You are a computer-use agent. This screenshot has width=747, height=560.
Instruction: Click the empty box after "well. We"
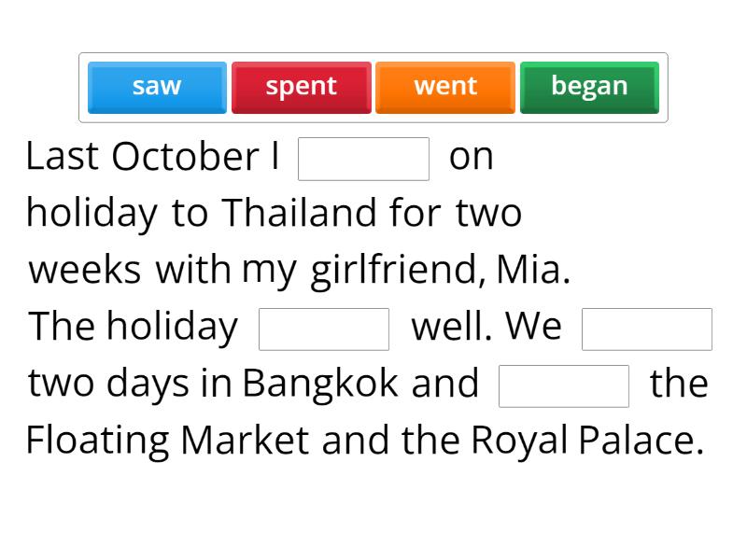pyautogui.click(x=646, y=329)
